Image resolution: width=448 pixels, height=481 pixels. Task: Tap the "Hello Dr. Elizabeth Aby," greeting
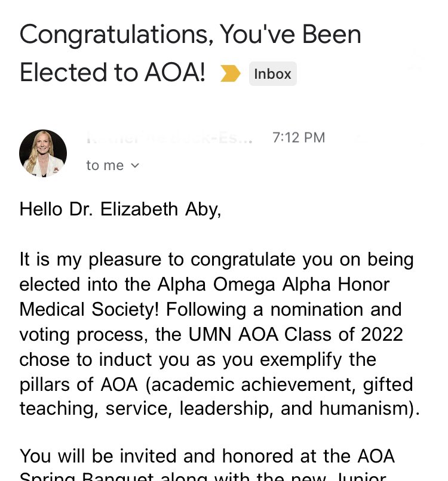pyautogui.click(x=120, y=209)
